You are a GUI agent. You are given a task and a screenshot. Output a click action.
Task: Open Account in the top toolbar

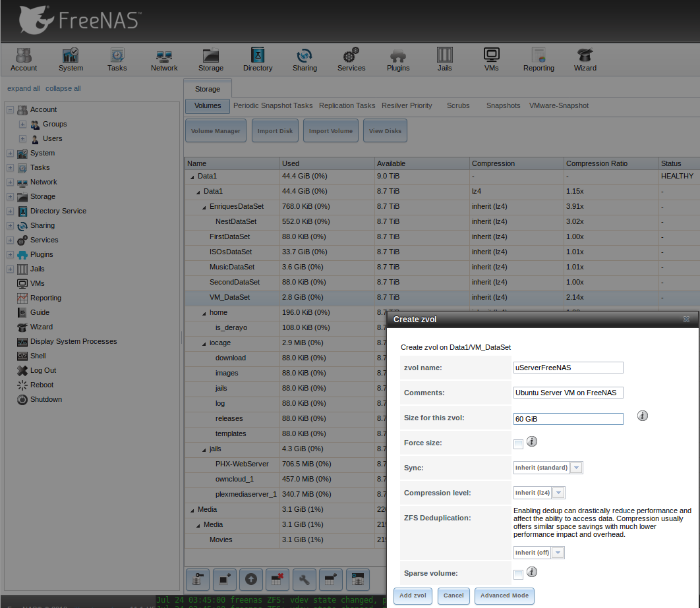point(24,60)
